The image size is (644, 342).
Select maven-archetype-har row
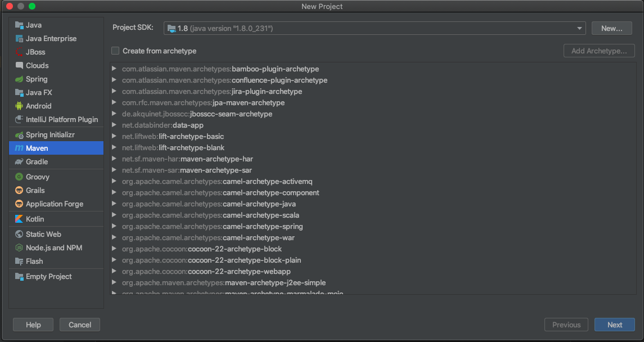(373, 159)
